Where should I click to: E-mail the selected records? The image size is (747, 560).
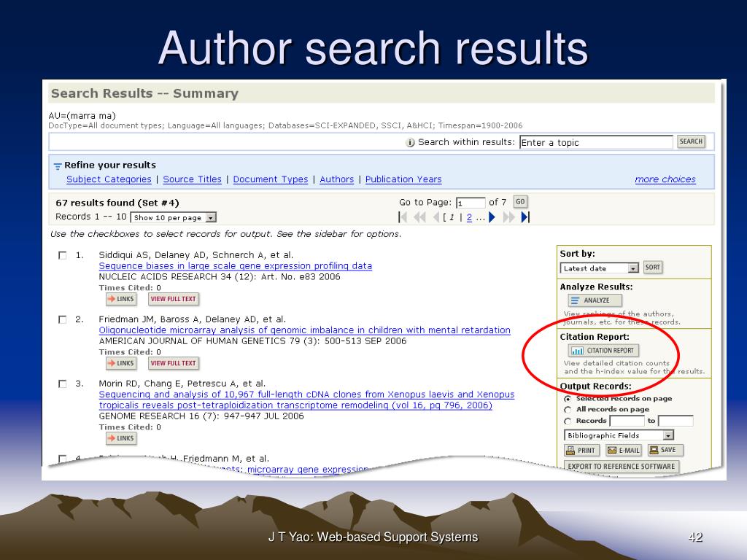click(624, 451)
